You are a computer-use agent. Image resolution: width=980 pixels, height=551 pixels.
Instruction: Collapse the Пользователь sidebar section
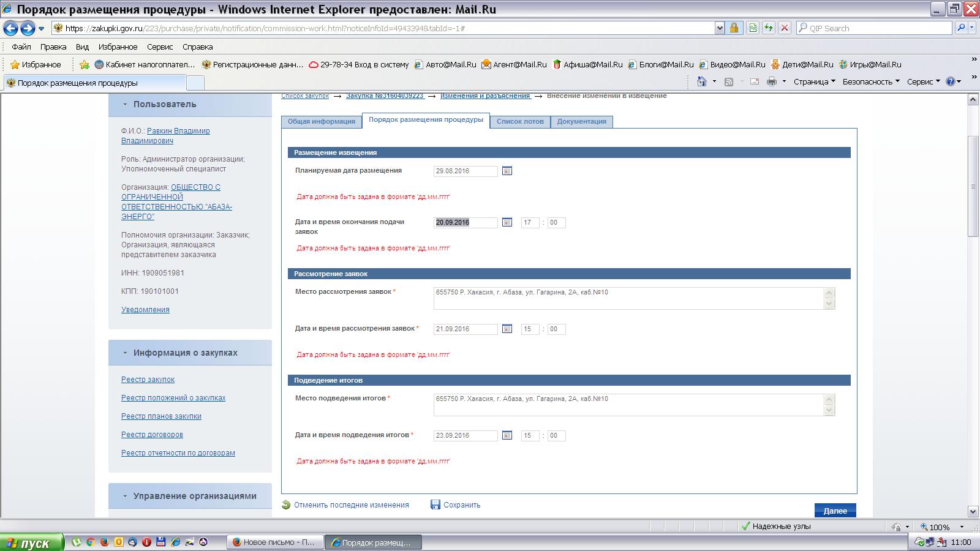click(125, 105)
